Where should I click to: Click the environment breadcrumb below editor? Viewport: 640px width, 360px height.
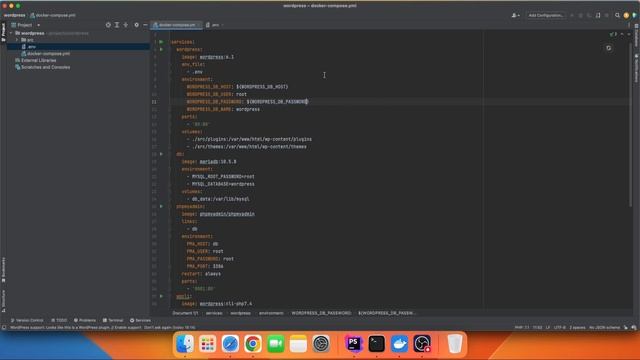271,313
